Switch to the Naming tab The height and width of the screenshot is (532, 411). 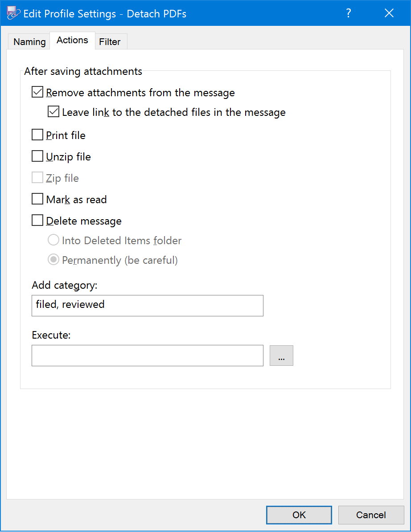(x=29, y=42)
